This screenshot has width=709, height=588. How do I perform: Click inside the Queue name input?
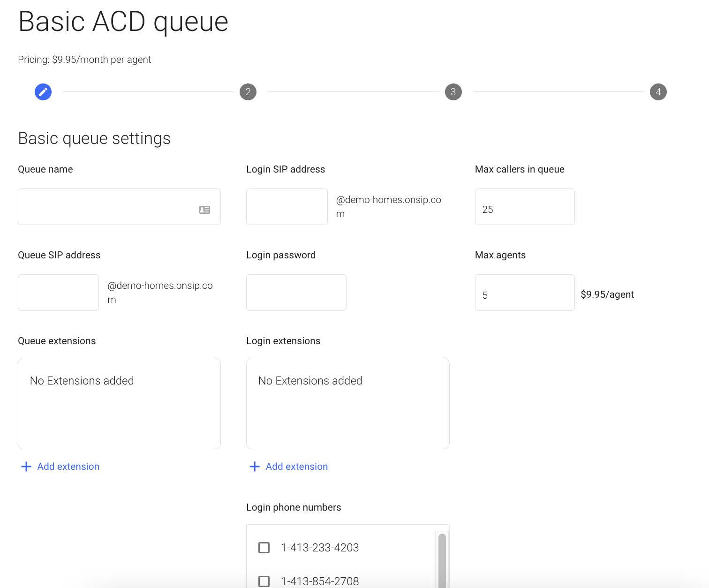click(108, 207)
